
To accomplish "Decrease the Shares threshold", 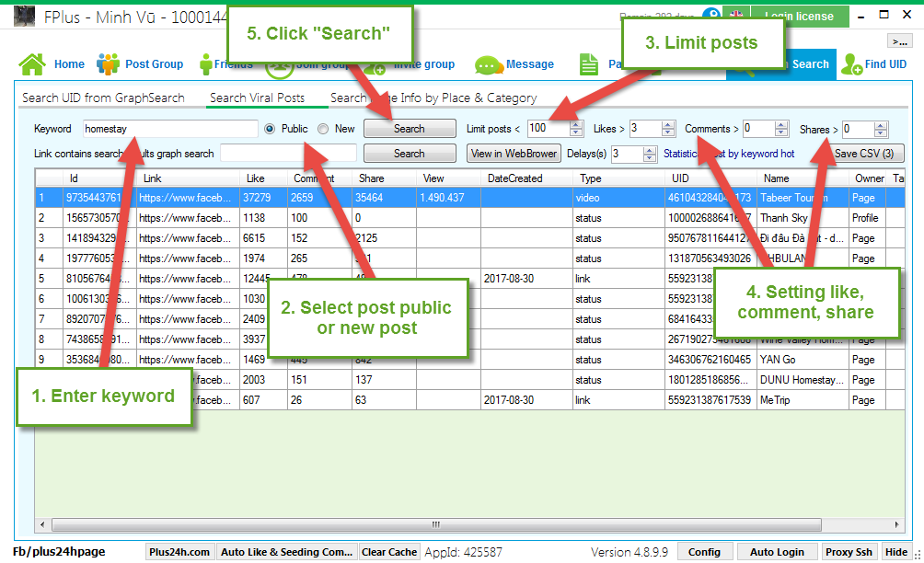I will pos(881,132).
